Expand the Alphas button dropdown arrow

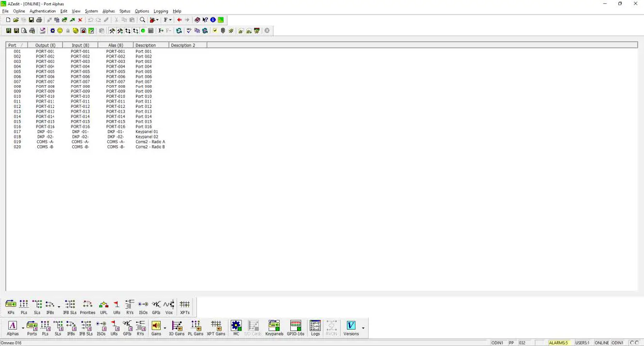coord(23,328)
